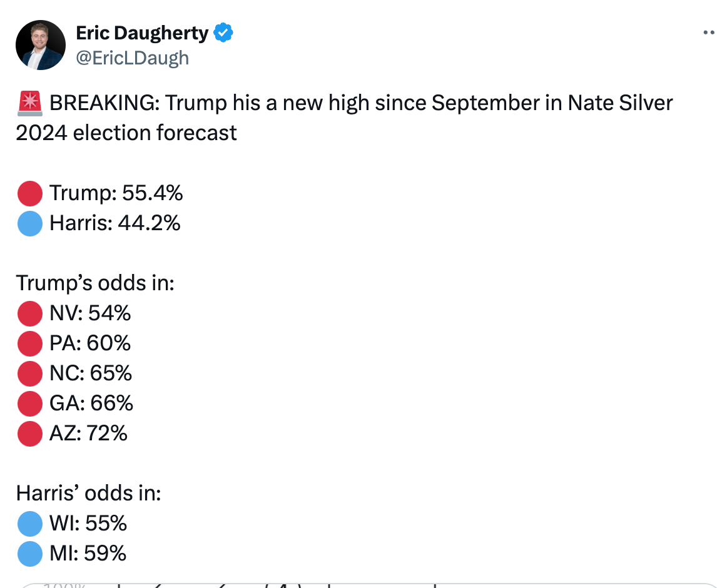This screenshot has width=717, height=588.
Task: Click the "2024 election forecast" text
Action: coord(126,133)
